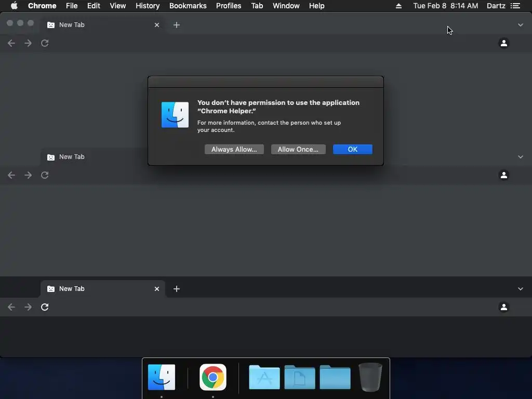This screenshot has height=399, width=532.
Task: Go back in bottom Chrome window
Action: tap(11, 307)
